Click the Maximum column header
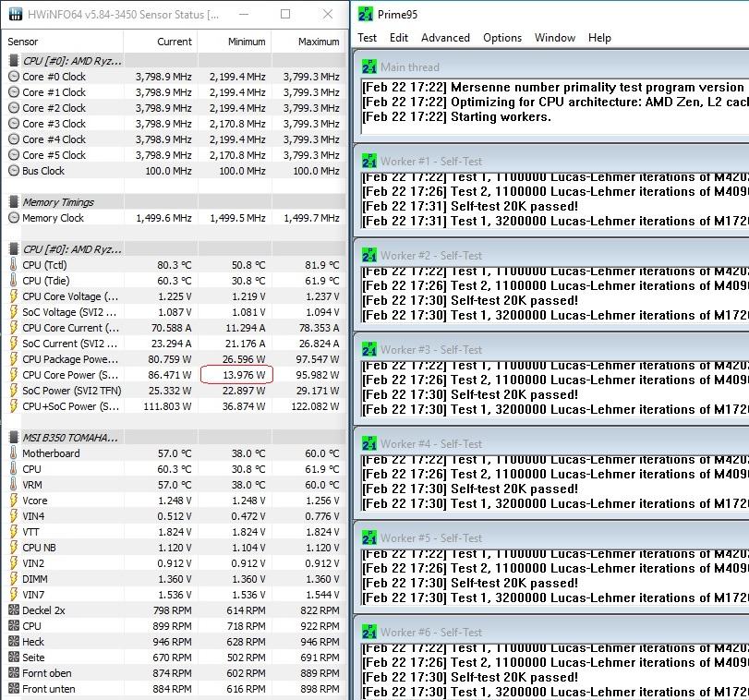749x700 pixels. coord(309,42)
